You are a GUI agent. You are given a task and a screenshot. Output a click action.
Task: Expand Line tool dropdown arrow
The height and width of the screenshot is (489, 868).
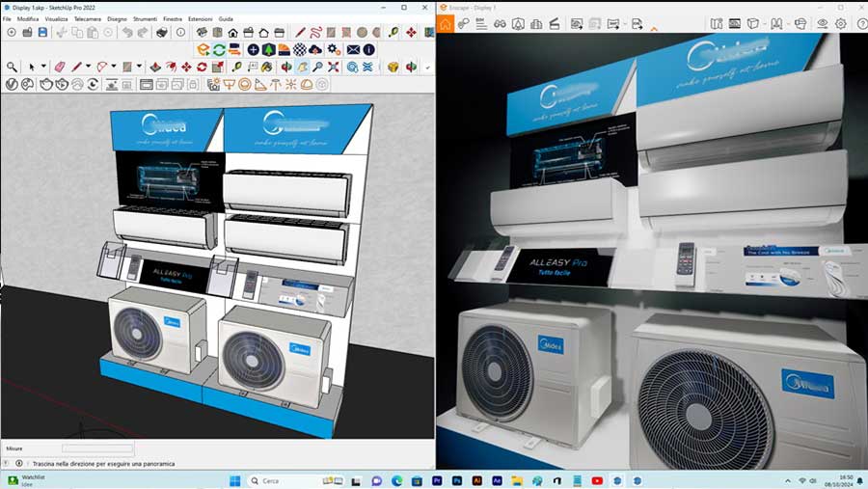[x=88, y=67]
